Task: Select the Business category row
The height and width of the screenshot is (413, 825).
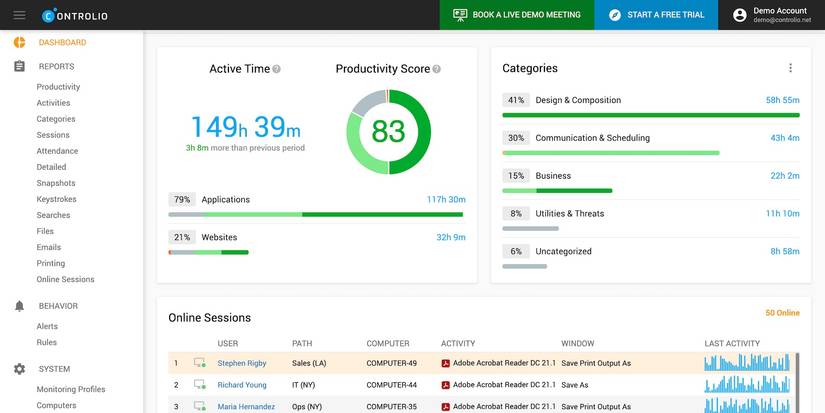Action: pos(651,181)
